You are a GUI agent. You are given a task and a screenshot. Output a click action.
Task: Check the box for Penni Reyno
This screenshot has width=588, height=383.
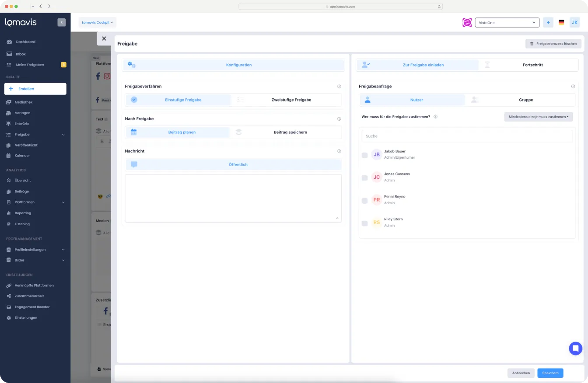(365, 201)
